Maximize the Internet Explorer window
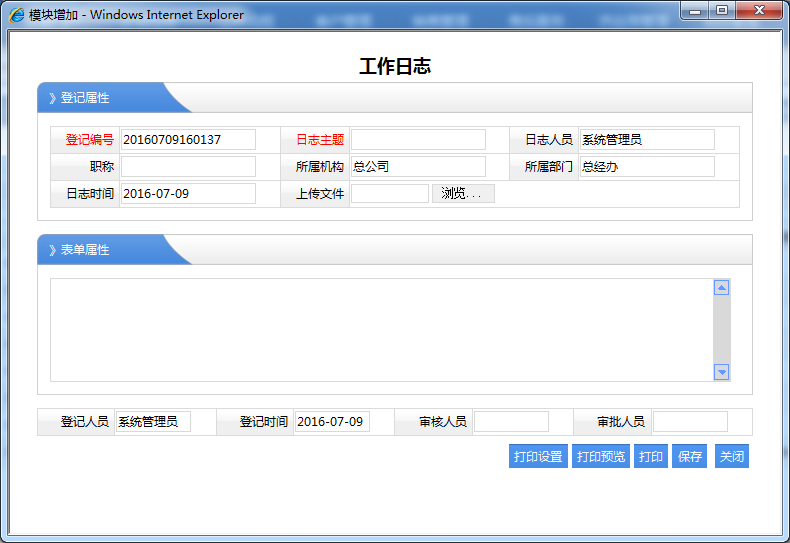The image size is (790, 543). tap(721, 9)
